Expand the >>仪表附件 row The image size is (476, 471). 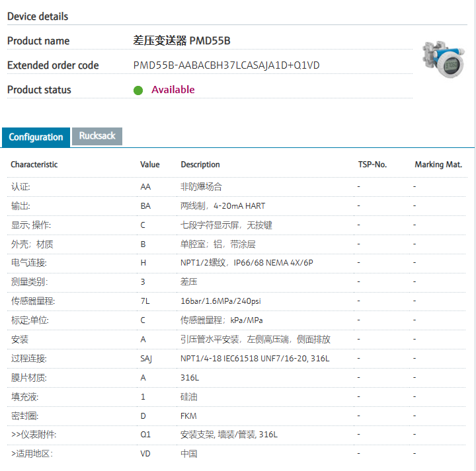pos(34,435)
